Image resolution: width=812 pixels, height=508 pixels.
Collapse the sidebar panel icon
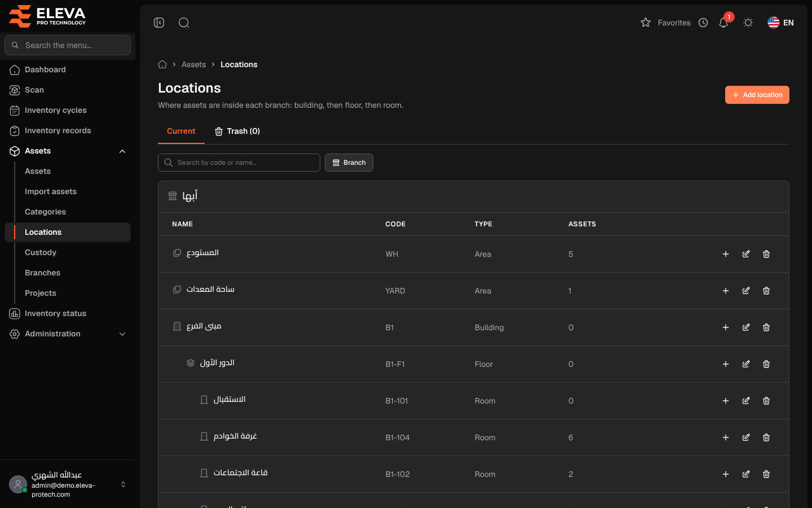[159, 23]
